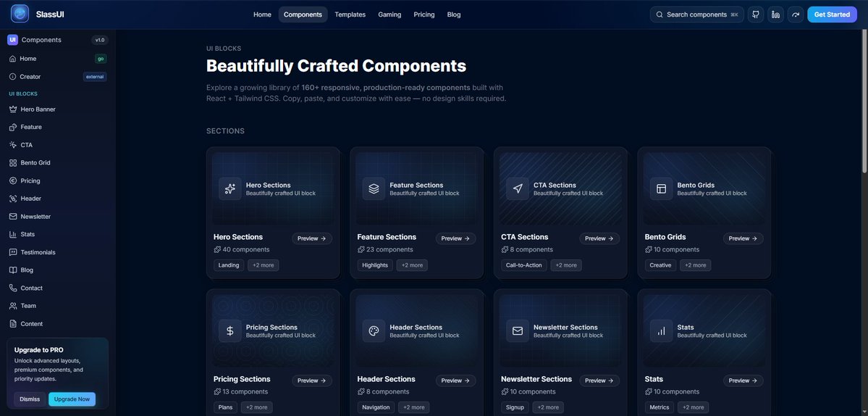The width and height of the screenshot is (868, 416).
Task: Click the Contact phone icon in sidebar
Action: (13, 288)
